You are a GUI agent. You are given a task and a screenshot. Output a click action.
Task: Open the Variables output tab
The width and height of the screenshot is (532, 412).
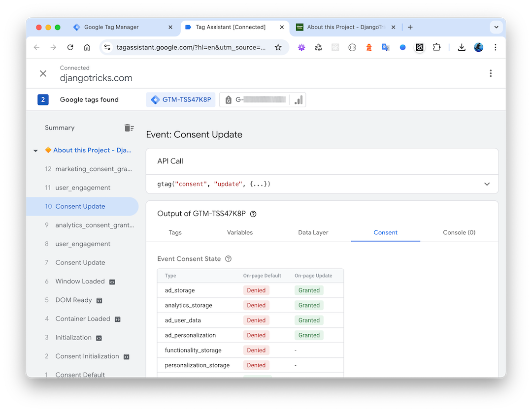(x=240, y=233)
